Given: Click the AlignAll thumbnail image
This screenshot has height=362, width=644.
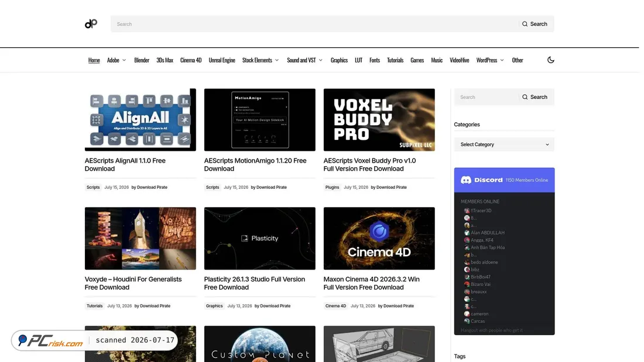Looking at the screenshot, I should [x=141, y=120].
